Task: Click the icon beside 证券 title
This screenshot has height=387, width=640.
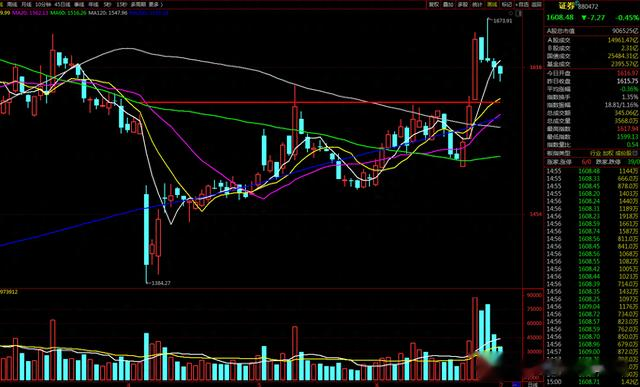Action: [577, 2]
